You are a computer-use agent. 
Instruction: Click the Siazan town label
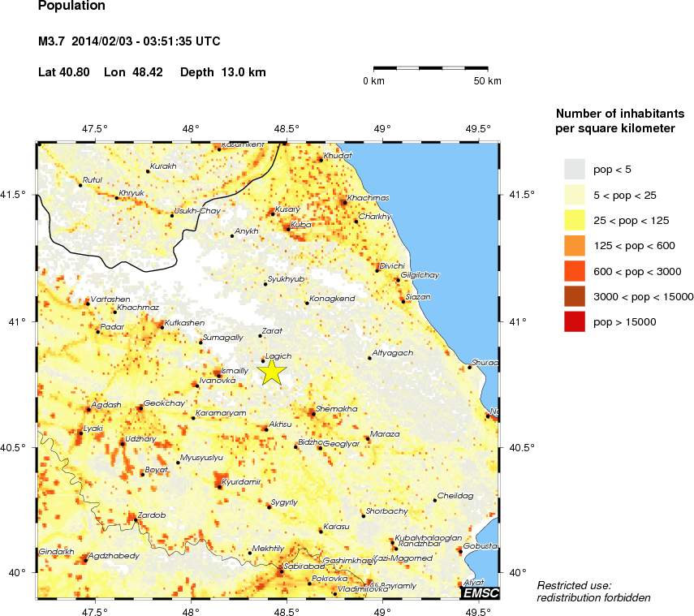[x=418, y=296]
